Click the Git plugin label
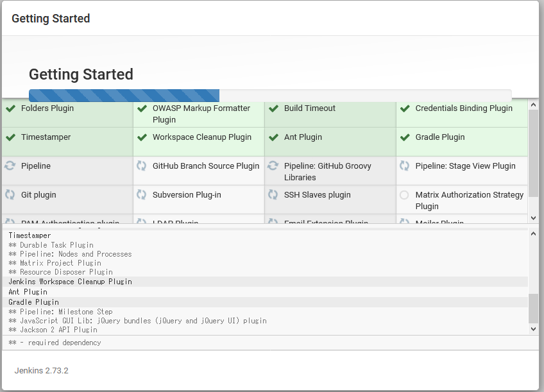 click(x=38, y=194)
